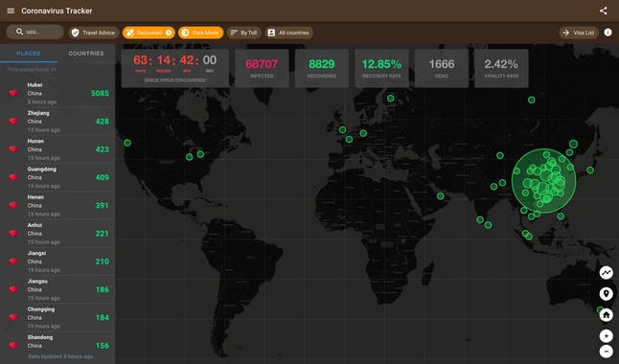The height and width of the screenshot is (364, 619).
Task: Switch to the Places tab
Action: click(29, 54)
